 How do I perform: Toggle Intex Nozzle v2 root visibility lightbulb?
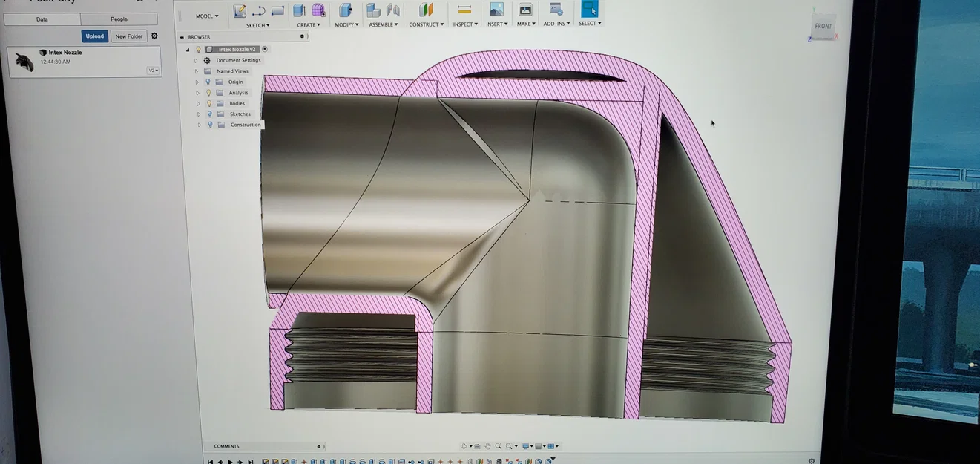coord(198,49)
